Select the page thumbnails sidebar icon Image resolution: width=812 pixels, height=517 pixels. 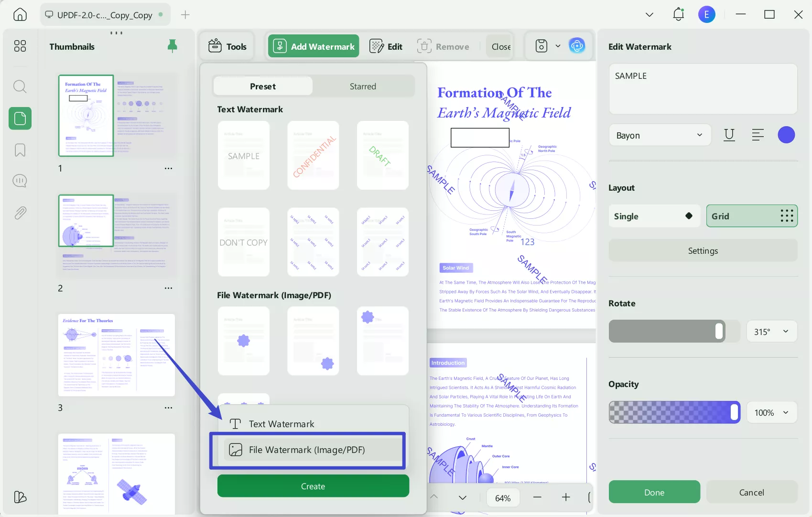click(x=20, y=118)
